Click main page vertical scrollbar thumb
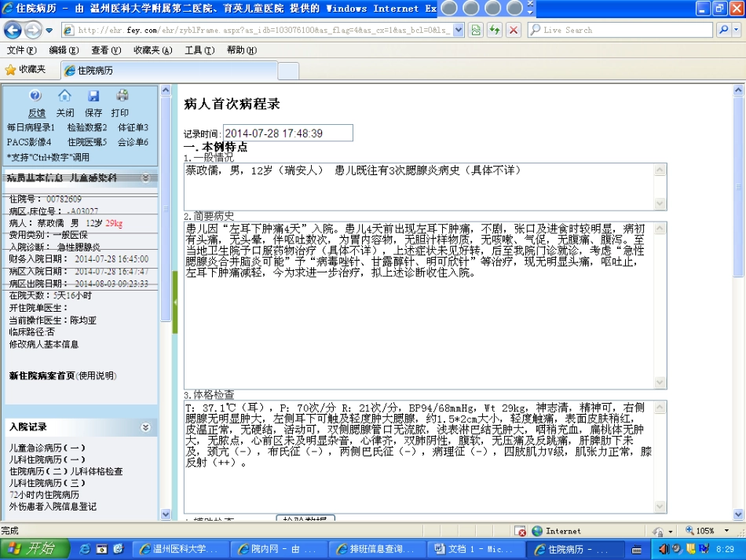 (x=738, y=186)
